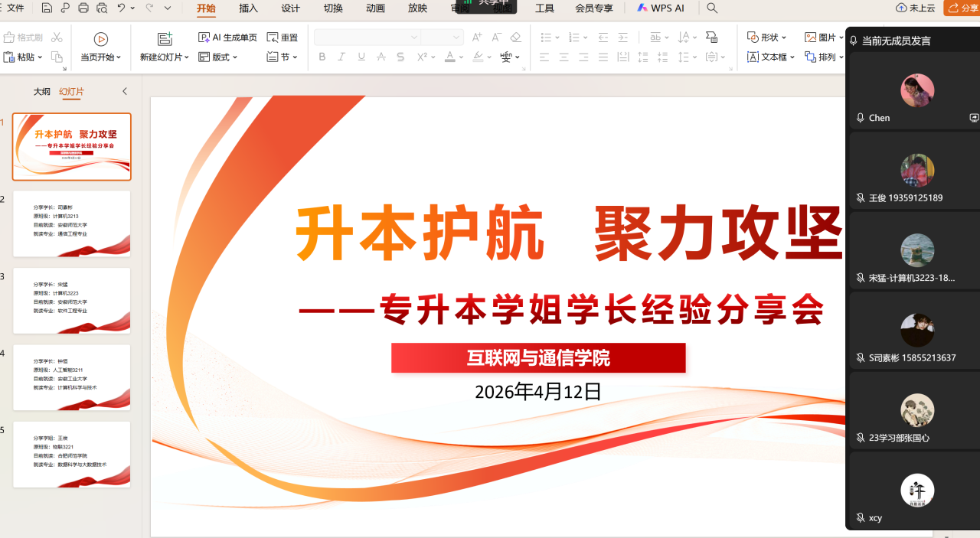The height and width of the screenshot is (538, 980).
Task: Click the Print icon in the top toolbar
Action: pos(83,8)
